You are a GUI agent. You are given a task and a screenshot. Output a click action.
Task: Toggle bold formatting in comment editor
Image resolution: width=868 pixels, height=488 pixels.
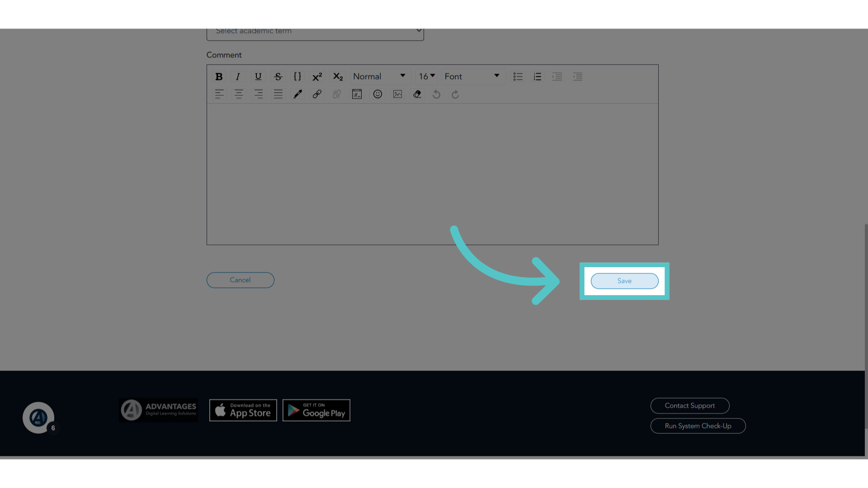pos(219,76)
